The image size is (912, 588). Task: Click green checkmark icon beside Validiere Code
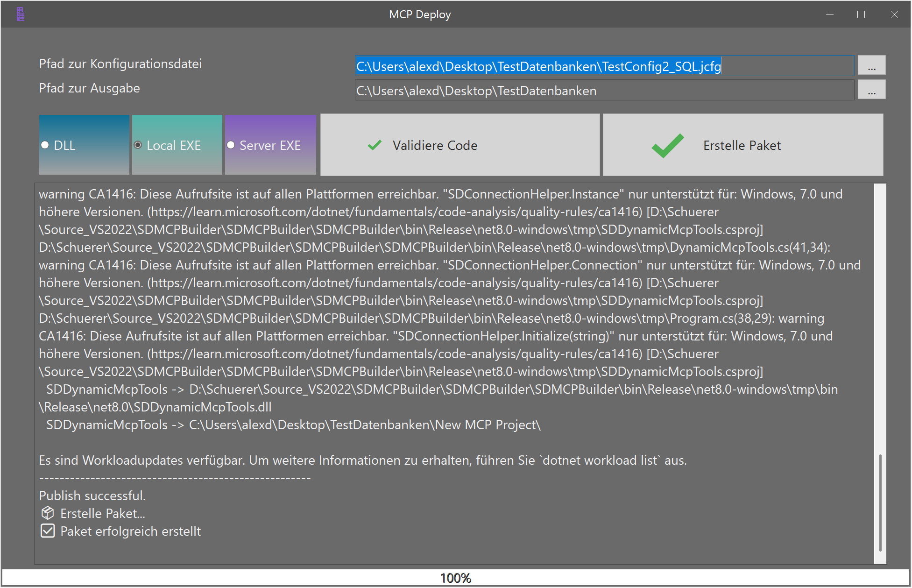pyautogui.click(x=375, y=145)
